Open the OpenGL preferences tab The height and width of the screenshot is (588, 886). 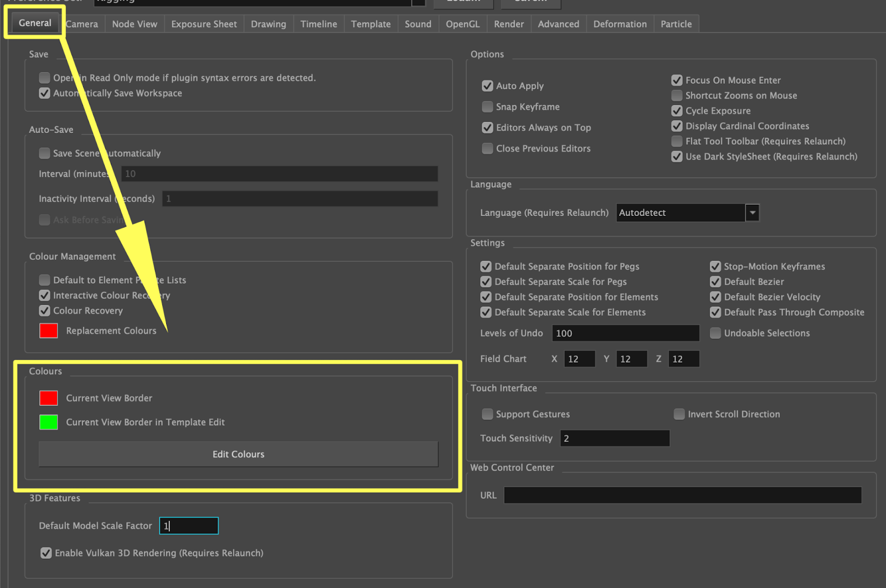tap(462, 24)
